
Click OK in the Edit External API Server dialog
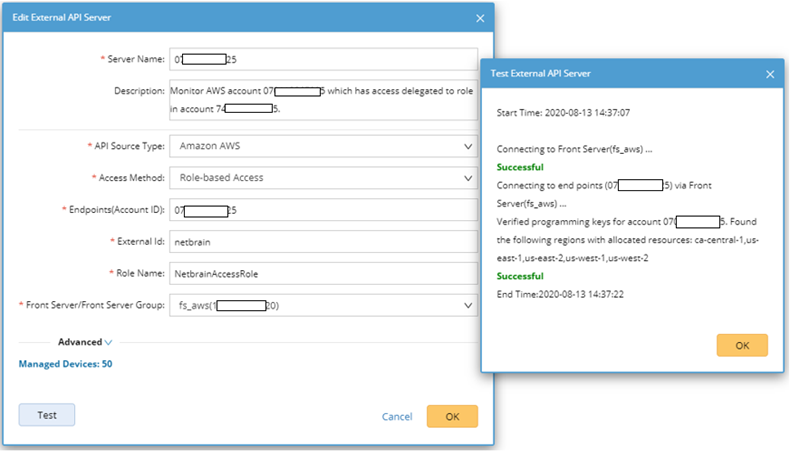pos(452,416)
